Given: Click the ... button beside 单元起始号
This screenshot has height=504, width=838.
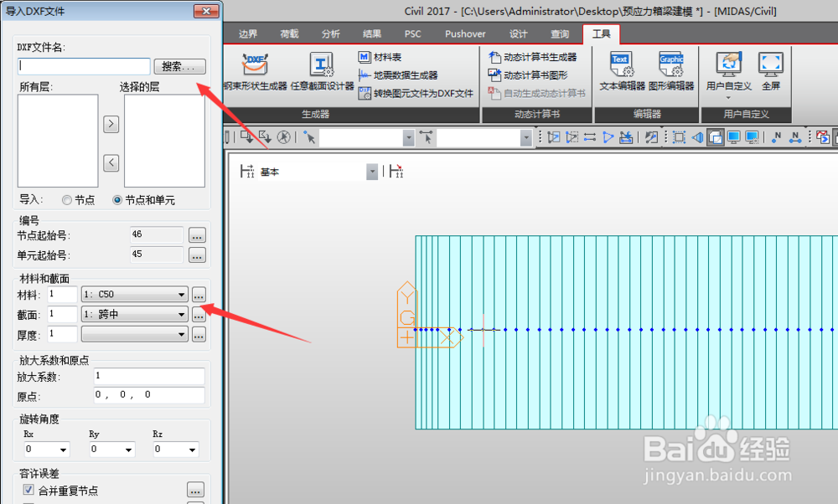Looking at the screenshot, I should (197, 255).
